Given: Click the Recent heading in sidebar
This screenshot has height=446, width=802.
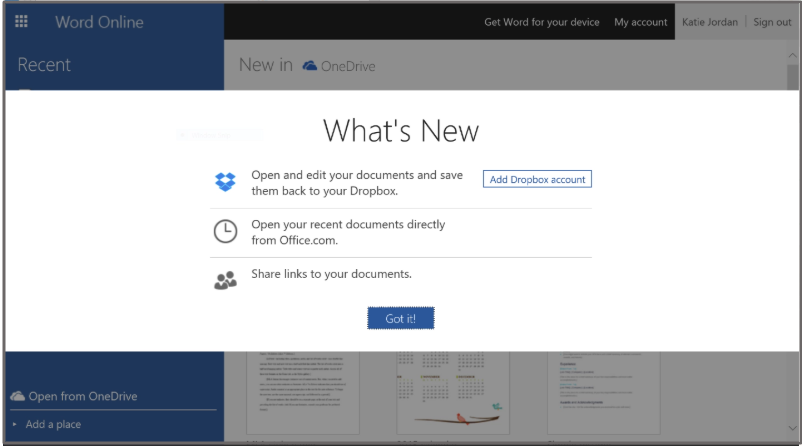Looking at the screenshot, I should [x=44, y=65].
